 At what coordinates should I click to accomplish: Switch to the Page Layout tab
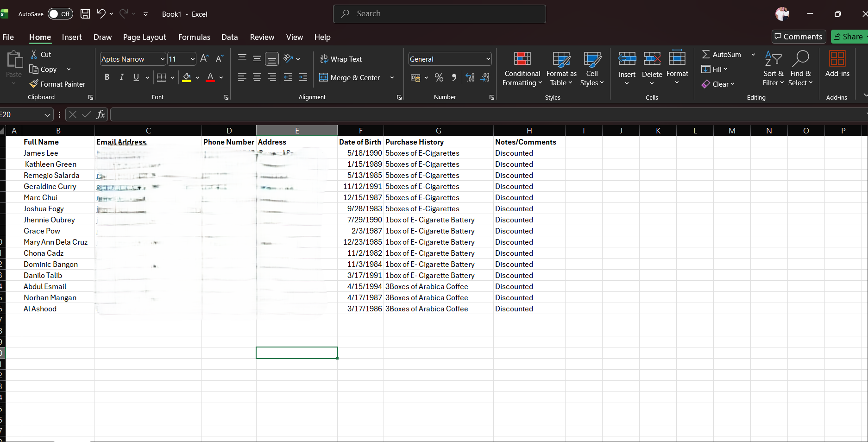pos(144,37)
